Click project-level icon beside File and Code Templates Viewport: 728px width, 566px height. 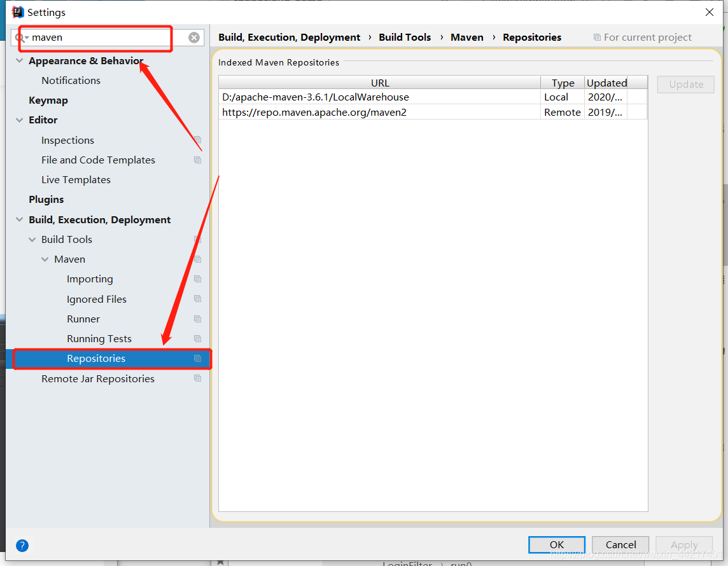(x=198, y=160)
